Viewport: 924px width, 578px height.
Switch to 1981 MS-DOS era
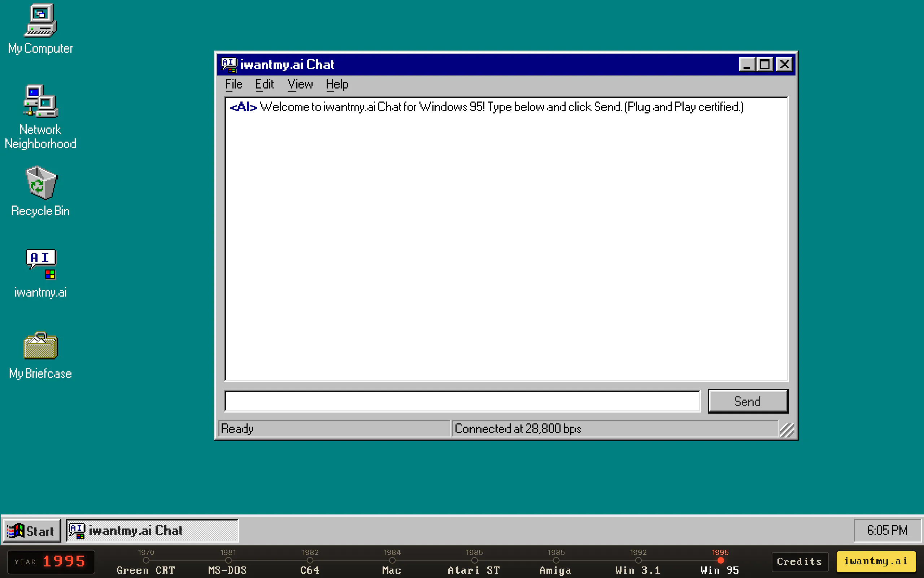(x=228, y=561)
